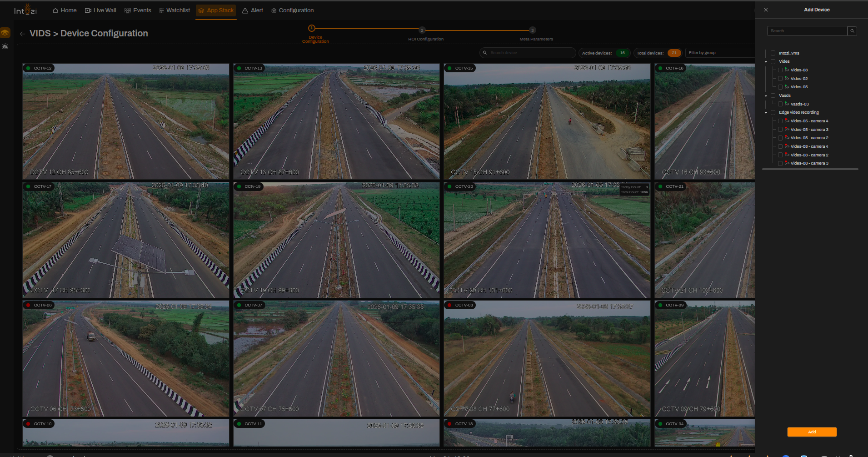Click the camera icon beside Vides-02

point(787,79)
